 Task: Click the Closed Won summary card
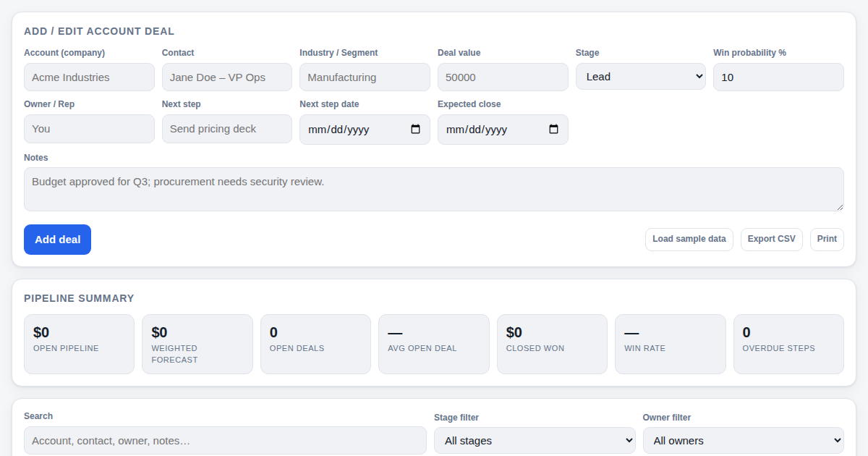coord(552,344)
